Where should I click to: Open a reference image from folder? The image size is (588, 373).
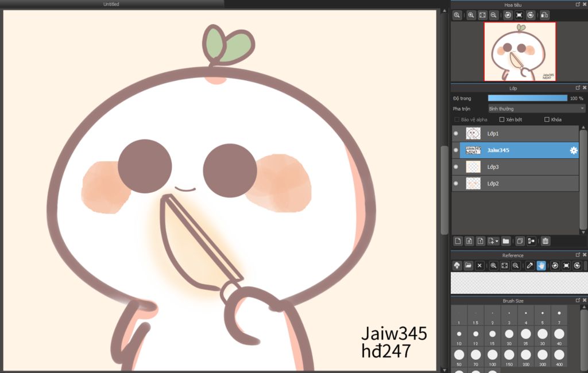468,266
